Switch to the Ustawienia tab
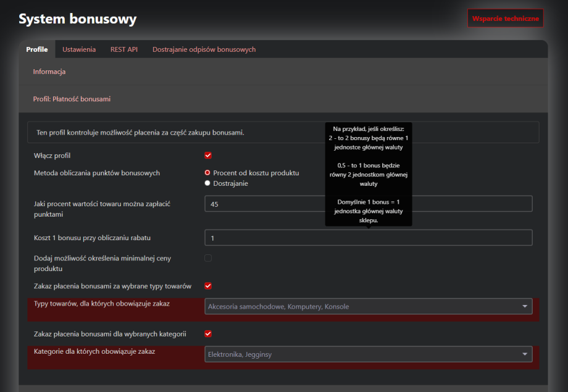This screenshot has height=392, width=568. [79, 49]
